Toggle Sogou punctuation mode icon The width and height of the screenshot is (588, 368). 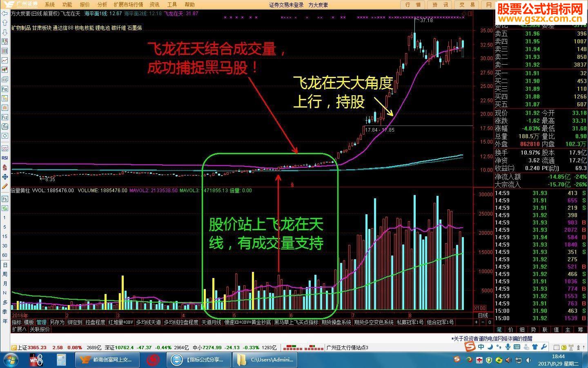click(x=499, y=347)
